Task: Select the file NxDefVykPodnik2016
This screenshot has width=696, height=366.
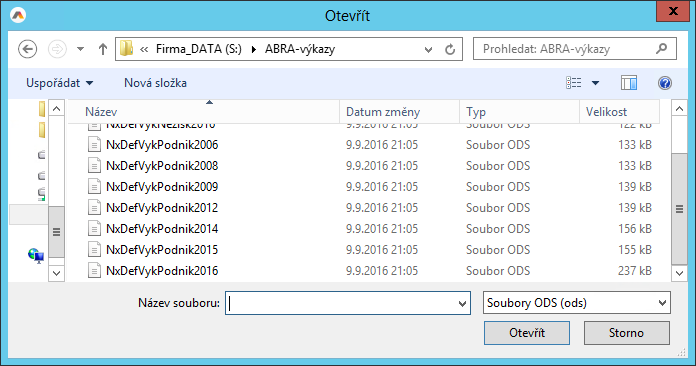Action: [162, 271]
